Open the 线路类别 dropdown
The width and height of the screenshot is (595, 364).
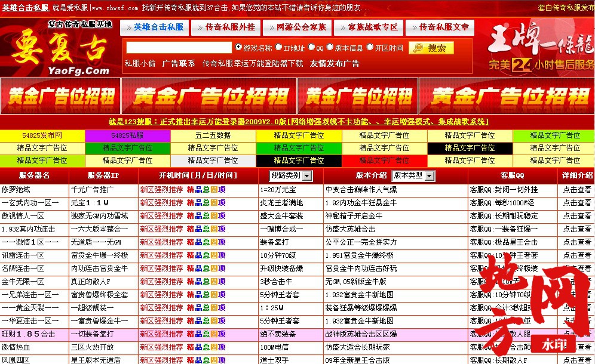(291, 175)
